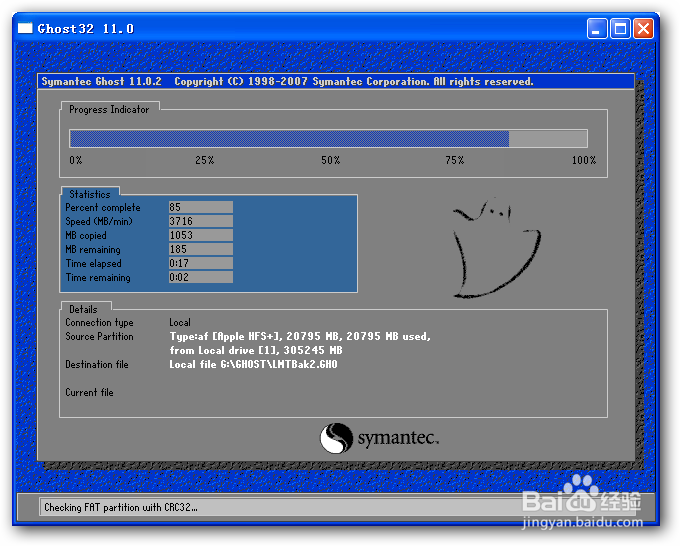The width and height of the screenshot is (680, 546).
Task: Click the Current file label
Action: (89, 392)
